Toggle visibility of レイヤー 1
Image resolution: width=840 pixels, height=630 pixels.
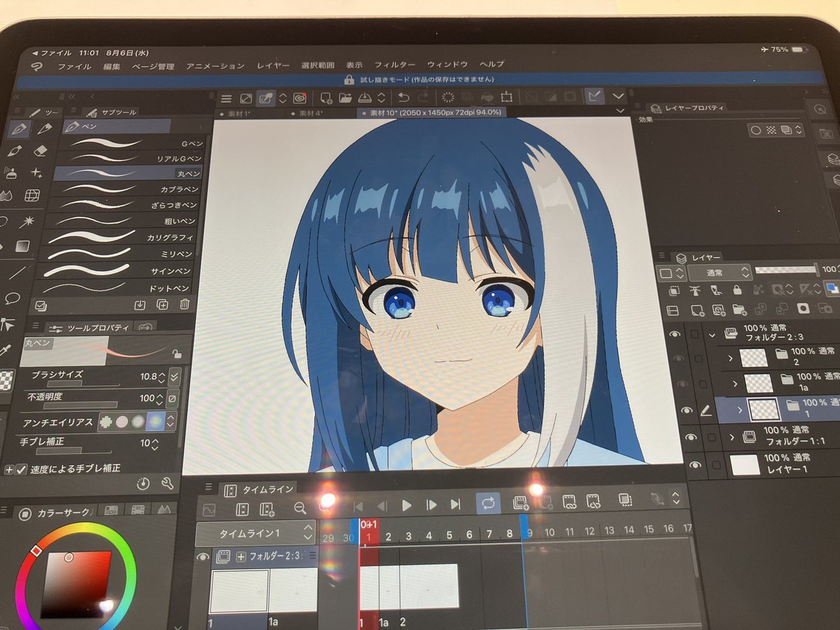(x=694, y=464)
